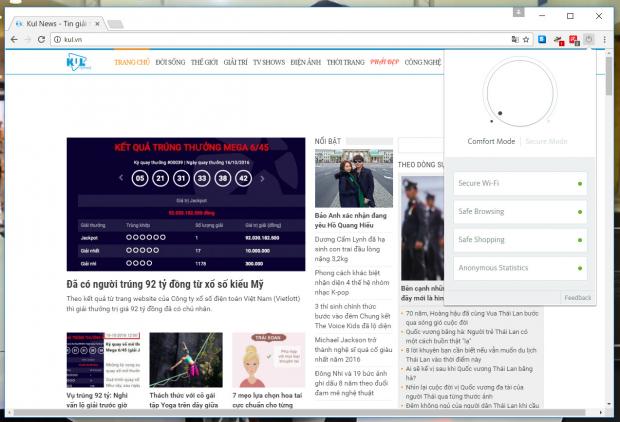Switch to Secure Mode
This screenshot has width=620, height=422.
coord(546,141)
